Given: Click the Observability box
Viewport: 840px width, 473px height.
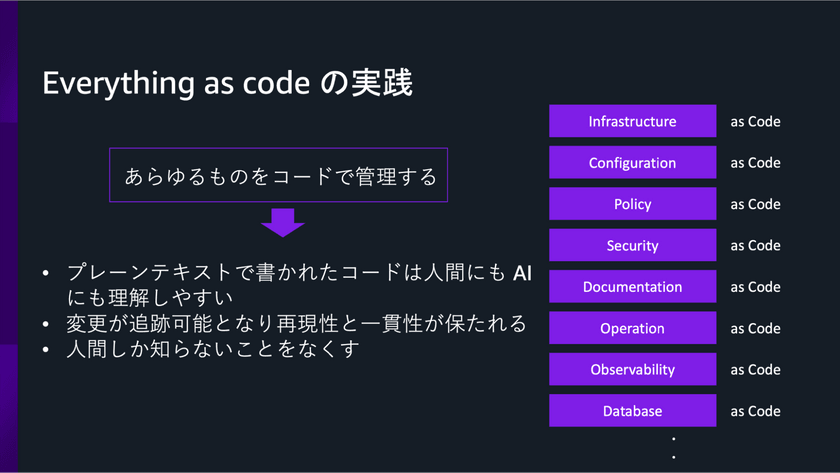Looking at the screenshot, I should pos(632,369).
